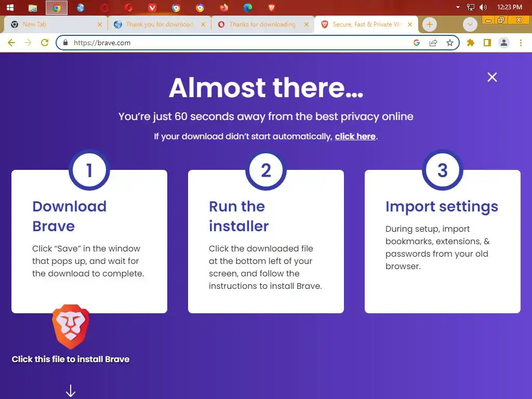Minimize the Chrome window

click(488, 20)
